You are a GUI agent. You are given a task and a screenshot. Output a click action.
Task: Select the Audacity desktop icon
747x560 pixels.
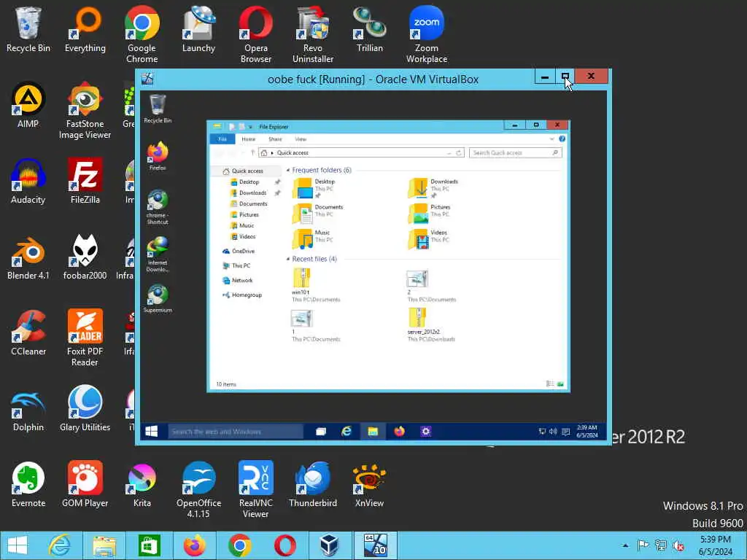click(28, 182)
